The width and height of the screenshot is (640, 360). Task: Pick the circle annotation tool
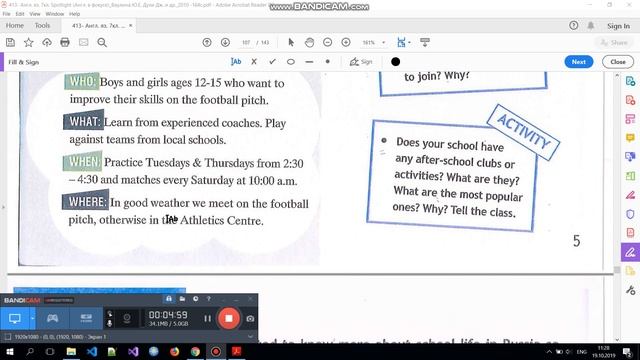pos(291,62)
